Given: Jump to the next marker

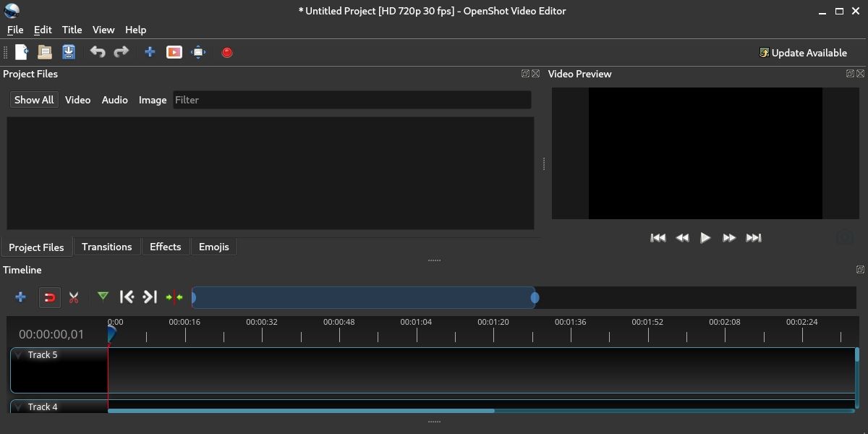Looking at the screenshot, I should pos(150,297).
